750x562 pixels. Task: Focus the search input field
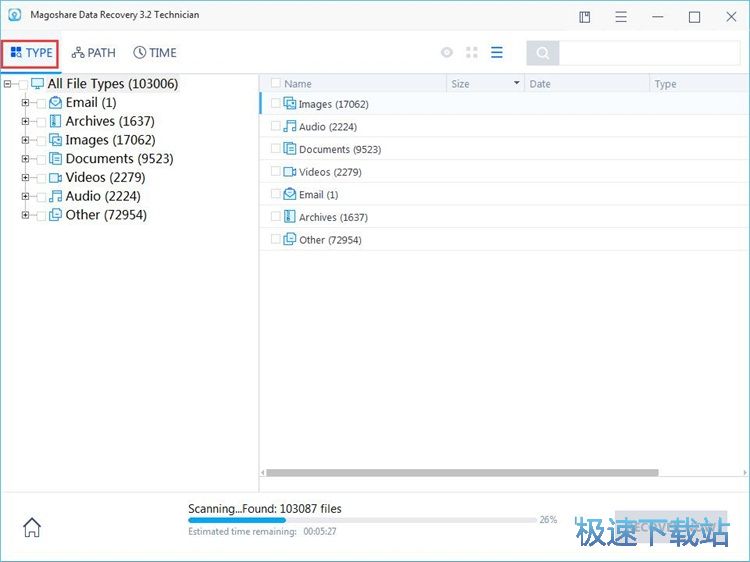point(650,53)
